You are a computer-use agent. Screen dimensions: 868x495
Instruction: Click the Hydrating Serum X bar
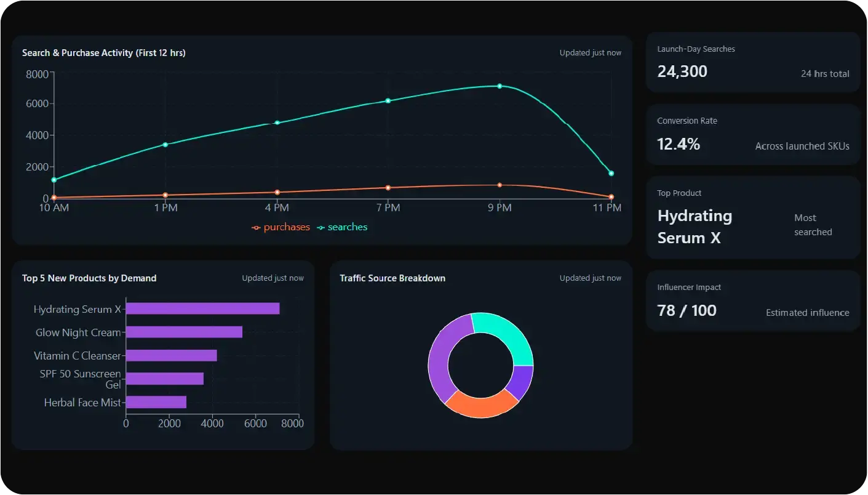202,308
